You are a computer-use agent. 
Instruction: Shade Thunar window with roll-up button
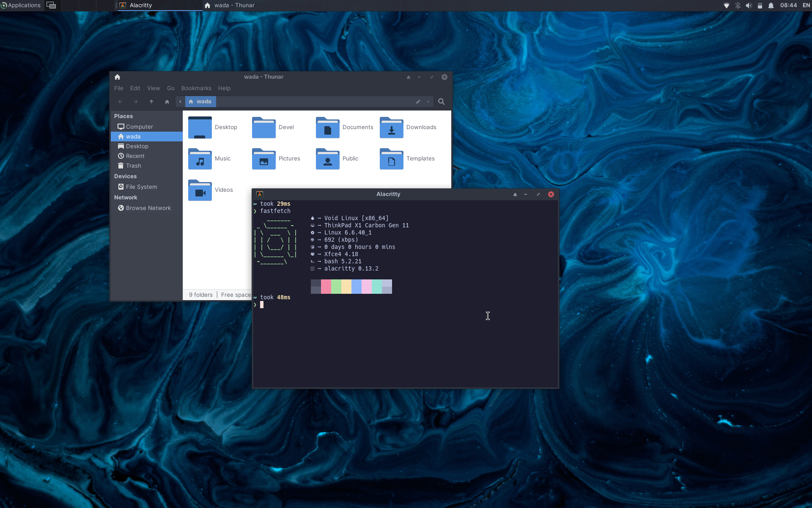pos(409,77)
